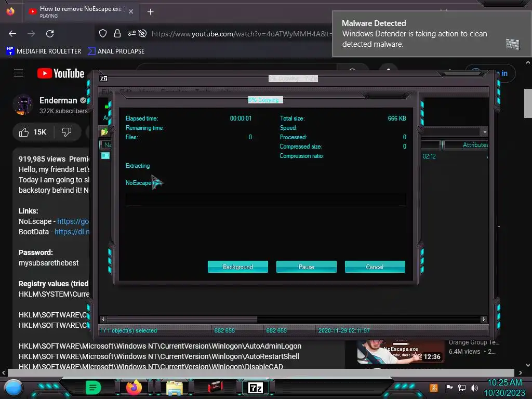This screenshot has width=532, height=399.
Task: Click the browser horizontal scroll left arrow
Action: click(4, 373)
